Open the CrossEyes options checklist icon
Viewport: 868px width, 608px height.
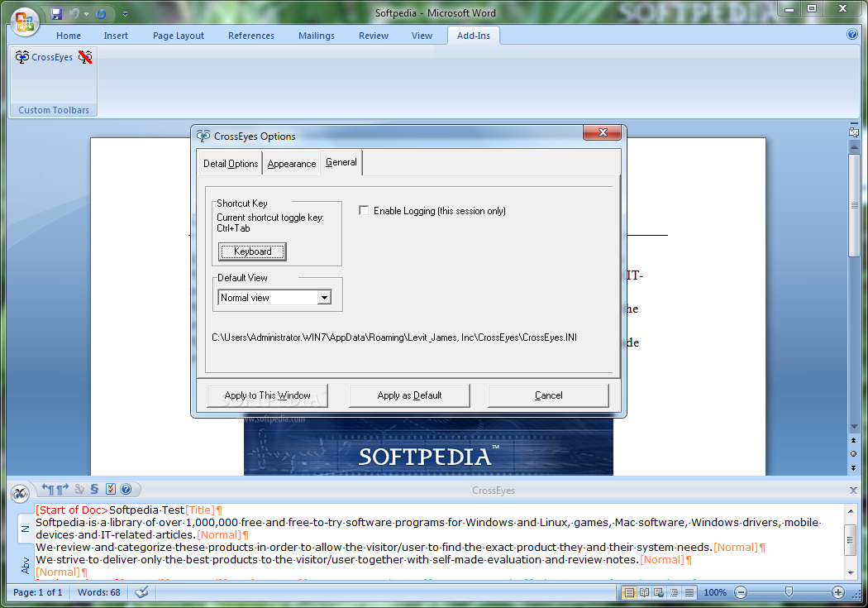point(110,489)
